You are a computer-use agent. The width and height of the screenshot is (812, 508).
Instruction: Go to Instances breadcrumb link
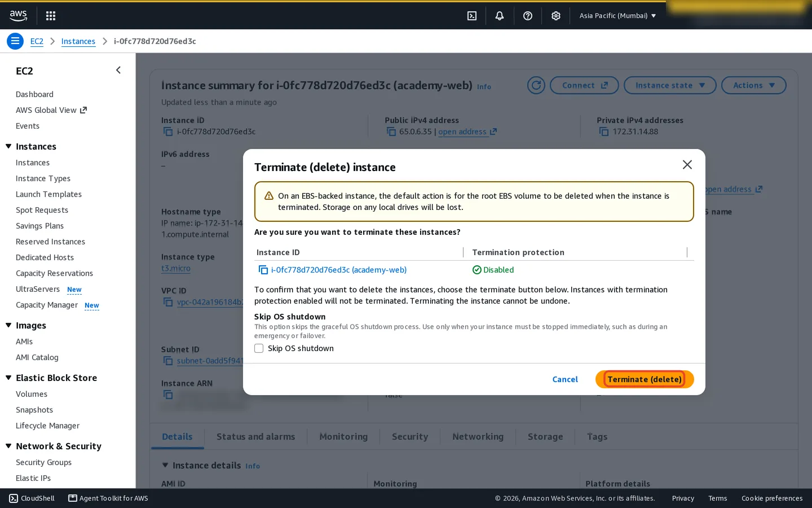click(78, 41)
